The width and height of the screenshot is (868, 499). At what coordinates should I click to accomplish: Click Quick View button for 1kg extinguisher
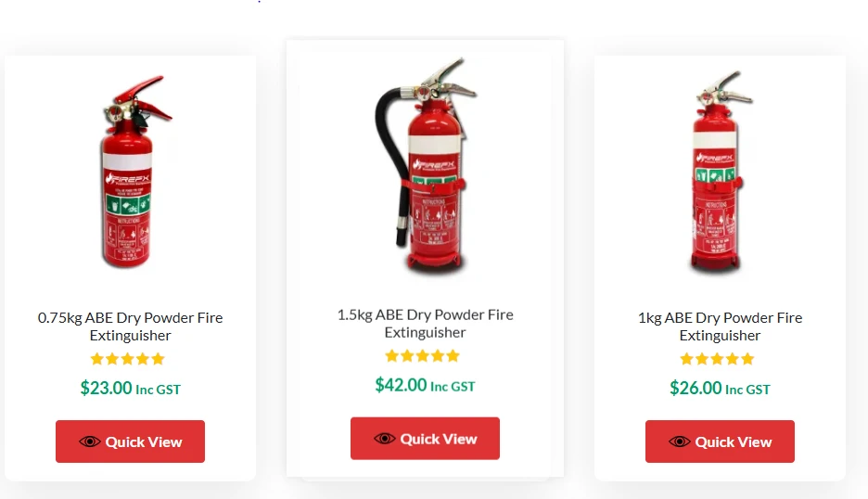coord(720,441)
